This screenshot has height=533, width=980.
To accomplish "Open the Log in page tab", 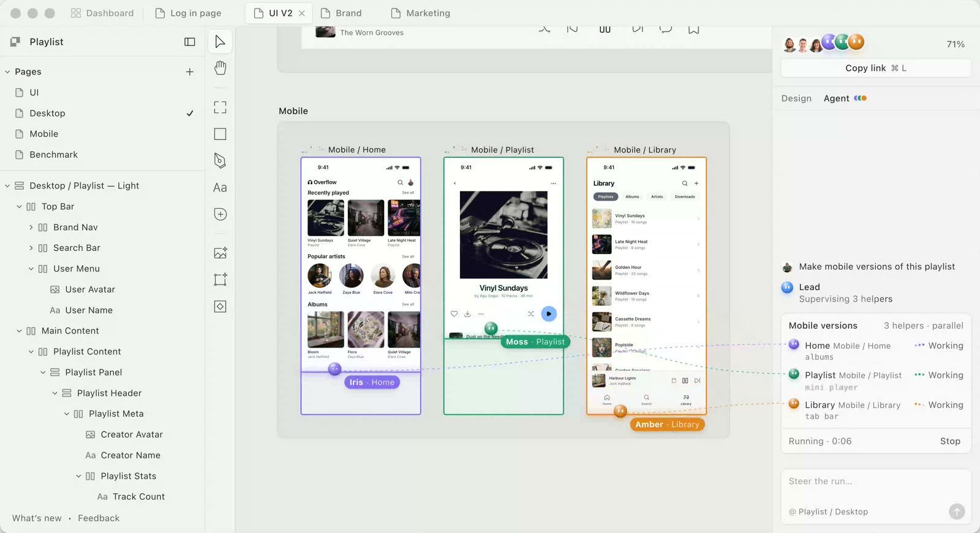I will click(189, 13).
